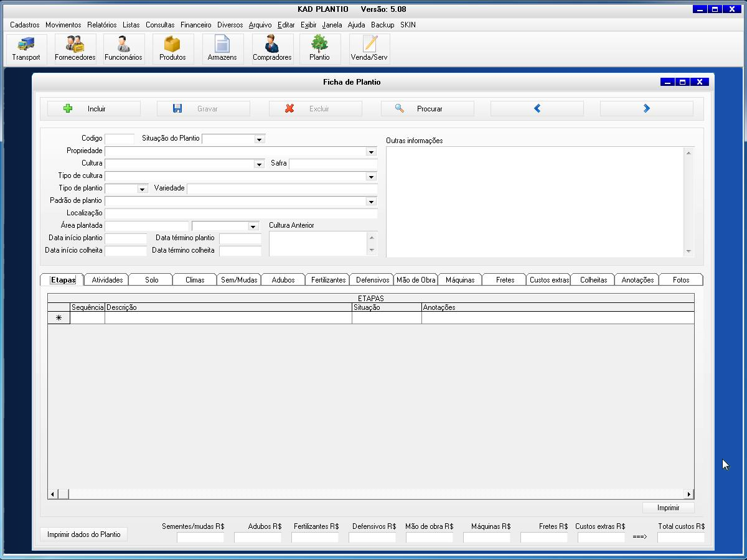
Task: Switch to the Solo tab
Action: (152, 280)
